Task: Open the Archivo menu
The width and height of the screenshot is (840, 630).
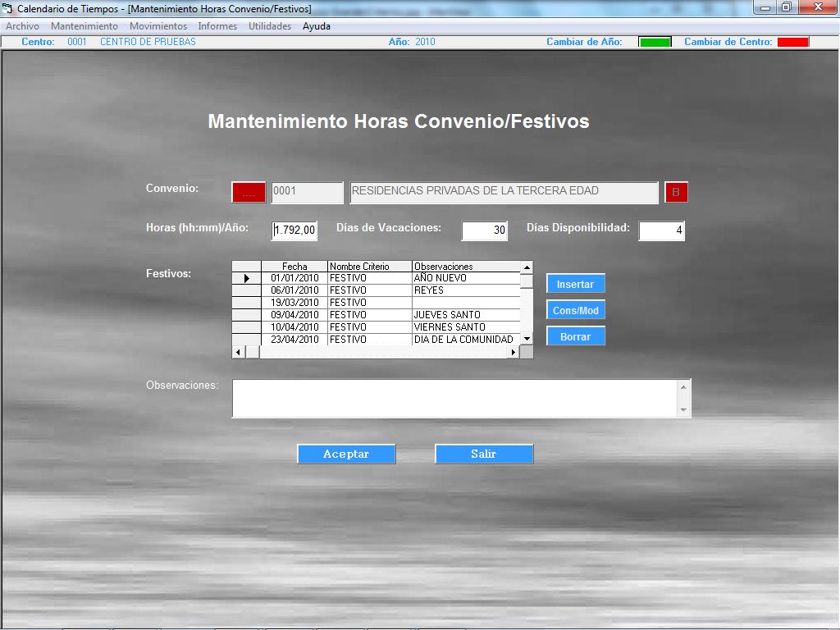Action: click(22, 26)
